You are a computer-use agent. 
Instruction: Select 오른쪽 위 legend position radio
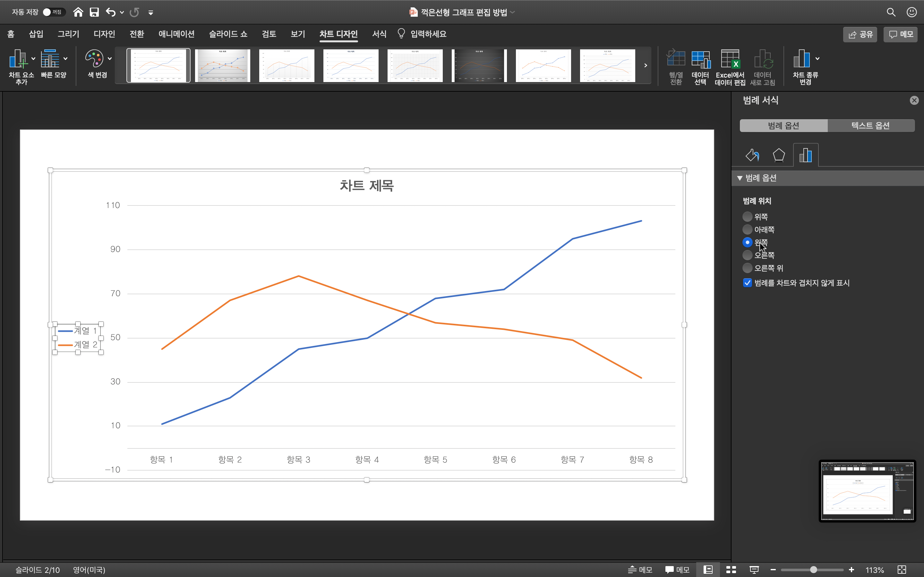(x=747, y=268)
